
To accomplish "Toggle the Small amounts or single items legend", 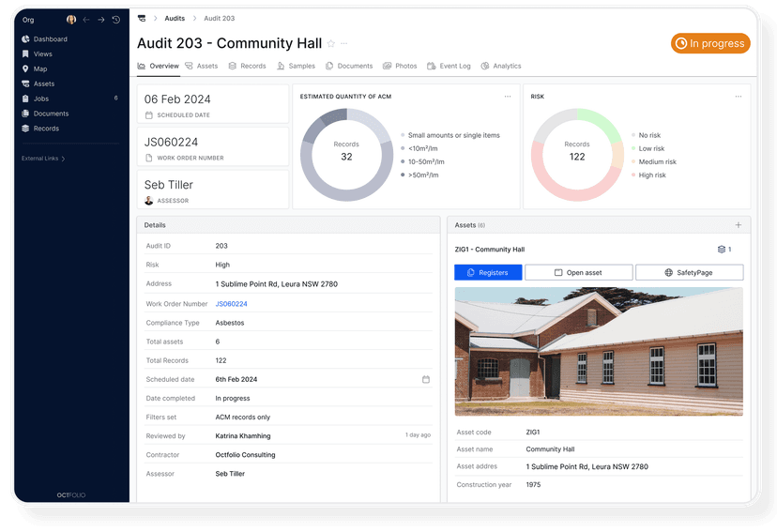I will (450, 135).
